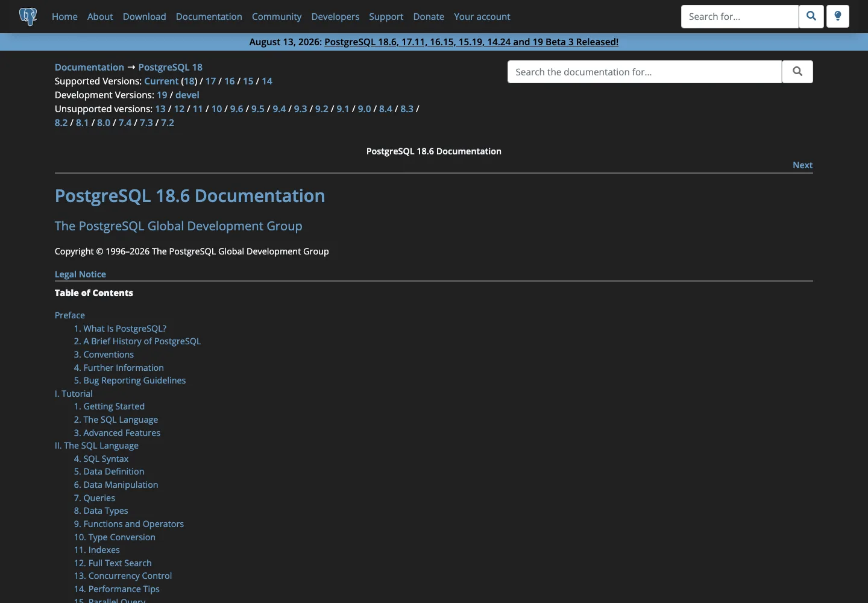The width and height of the screenshot is (868, 603).
Task: Switch to version 17 docs
Action: 210,81
